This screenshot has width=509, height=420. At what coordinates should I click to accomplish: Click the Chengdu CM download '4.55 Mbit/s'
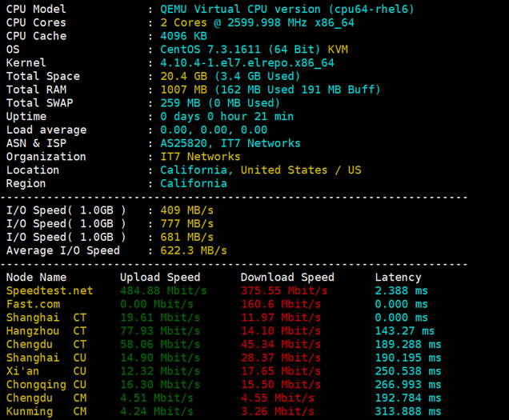278,398
